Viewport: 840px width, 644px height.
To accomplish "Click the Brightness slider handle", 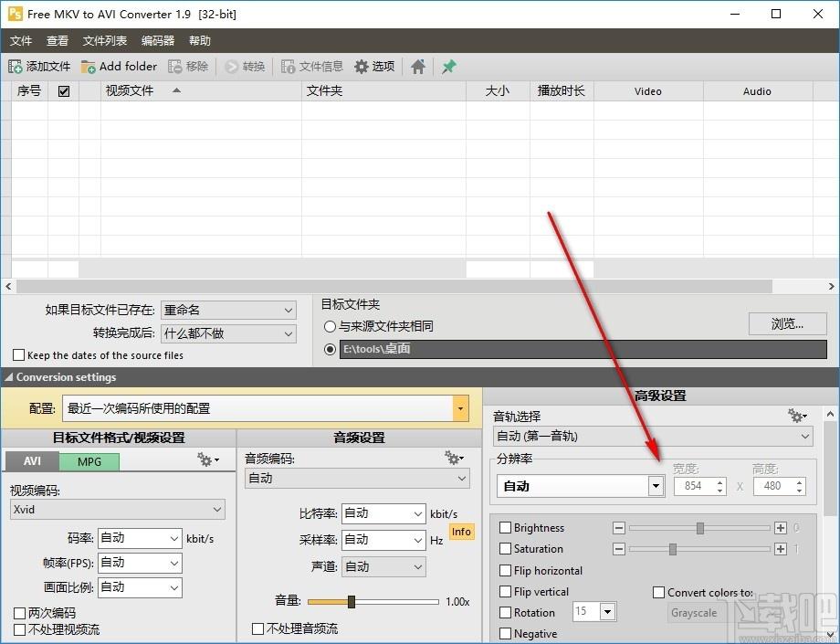I will coord(700,528).
